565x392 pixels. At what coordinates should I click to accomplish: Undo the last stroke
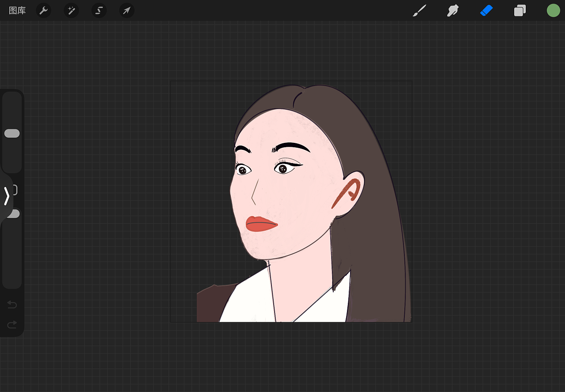tap(12, 305)
